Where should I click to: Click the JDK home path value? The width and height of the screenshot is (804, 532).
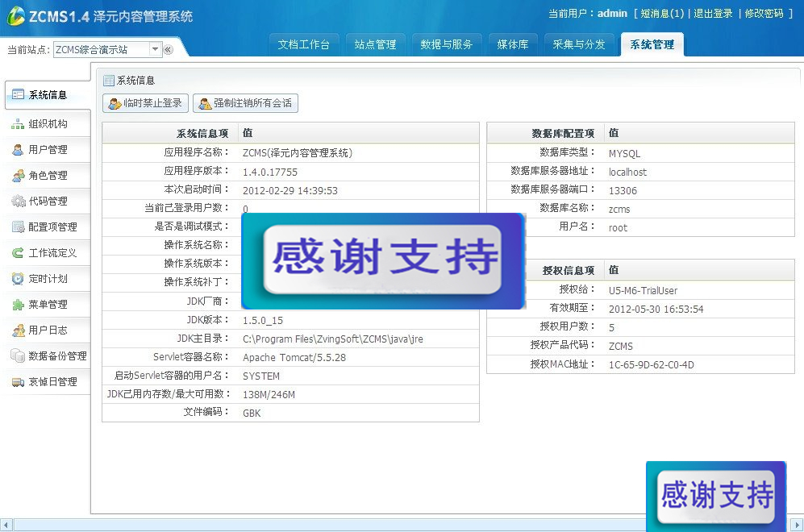tap(333, 339)
